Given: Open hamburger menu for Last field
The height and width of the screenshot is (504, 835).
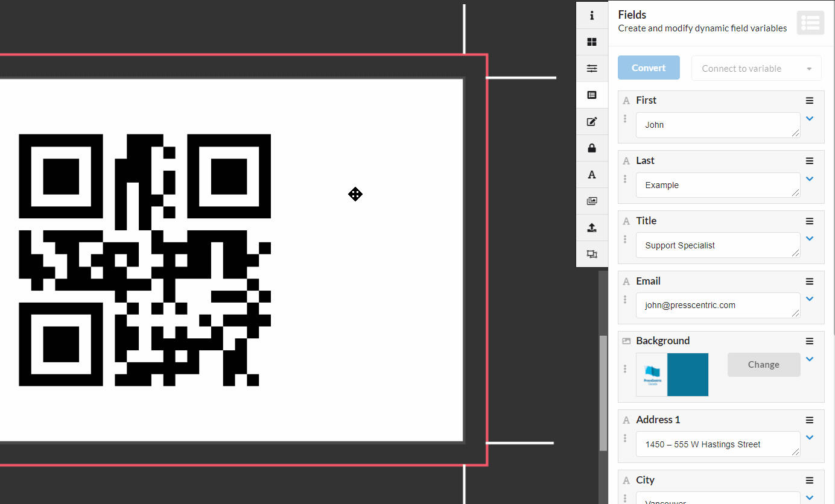Looking at the screenshot, I should tap(810, 161).
